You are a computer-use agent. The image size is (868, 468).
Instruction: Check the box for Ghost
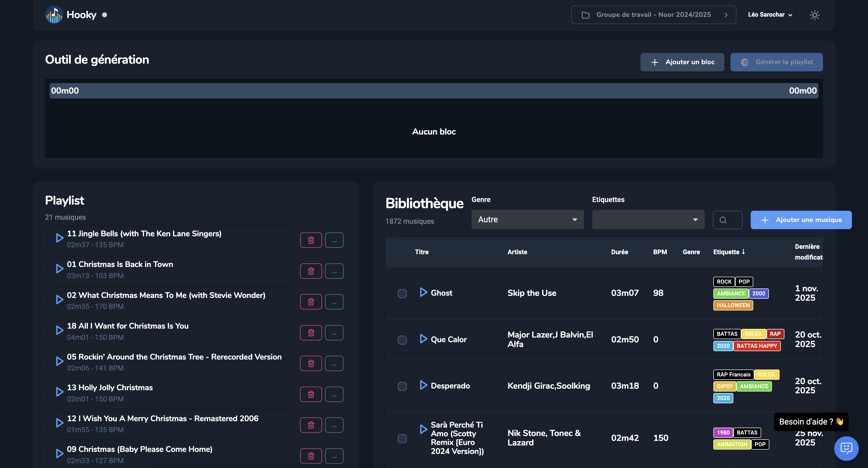[402, 293]
